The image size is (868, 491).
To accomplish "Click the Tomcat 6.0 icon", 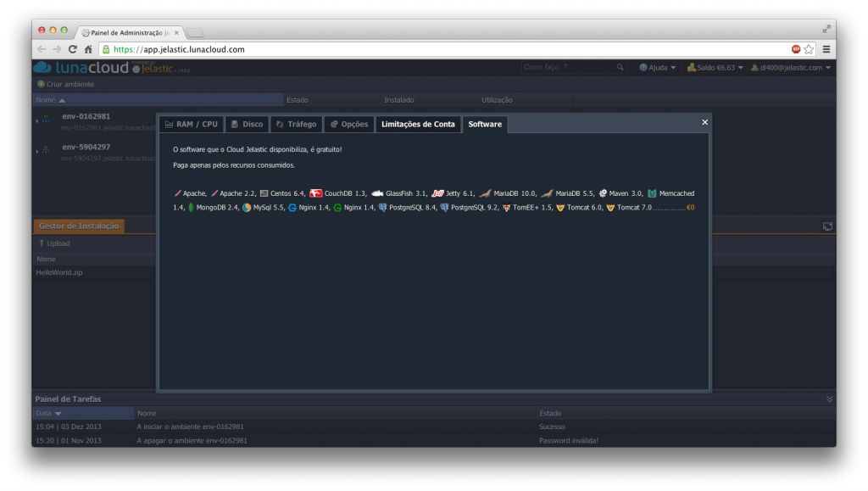I will point(560,208).
